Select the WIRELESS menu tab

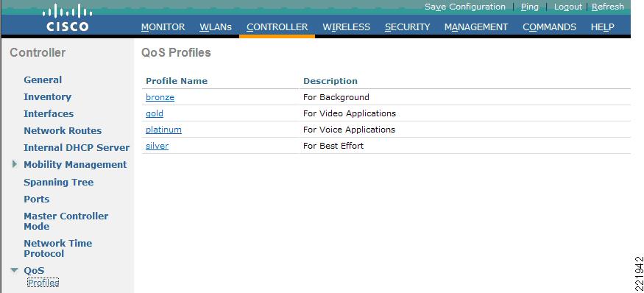pyautogui.click(x=346, y=27)
